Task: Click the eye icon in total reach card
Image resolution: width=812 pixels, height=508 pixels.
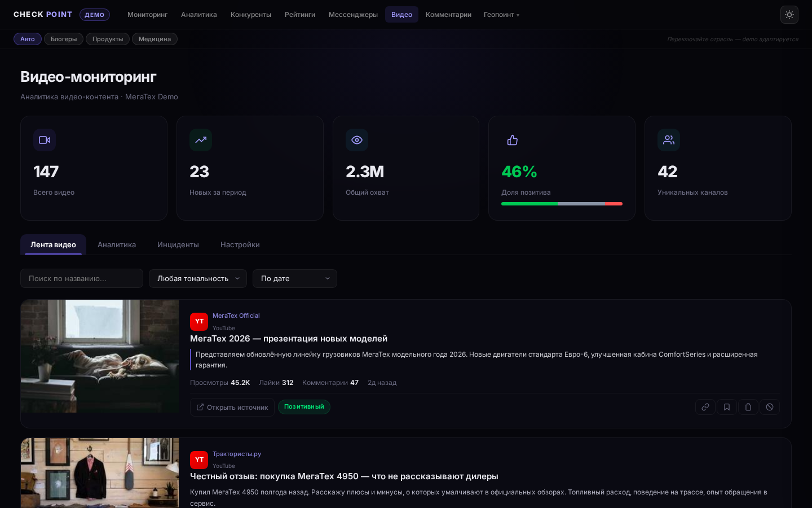Action: (356, 140)
